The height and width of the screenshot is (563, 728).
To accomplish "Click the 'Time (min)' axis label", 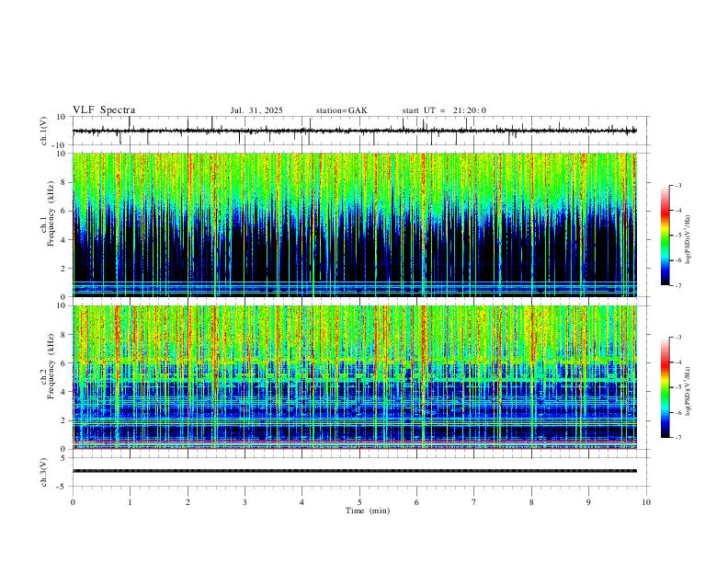I will click(368, 511).
